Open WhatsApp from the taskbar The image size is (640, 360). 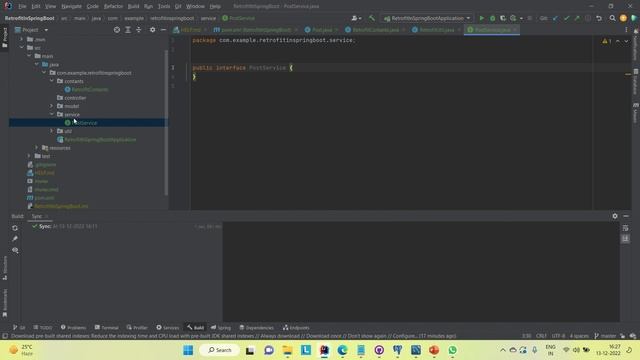pos(452,350)
